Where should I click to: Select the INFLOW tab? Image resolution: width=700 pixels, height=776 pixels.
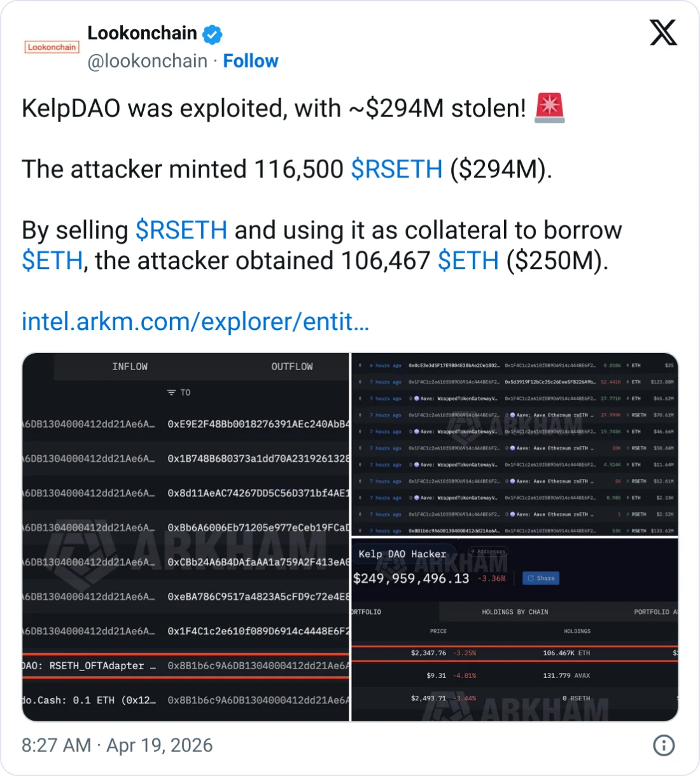click(x=130, y=367)
